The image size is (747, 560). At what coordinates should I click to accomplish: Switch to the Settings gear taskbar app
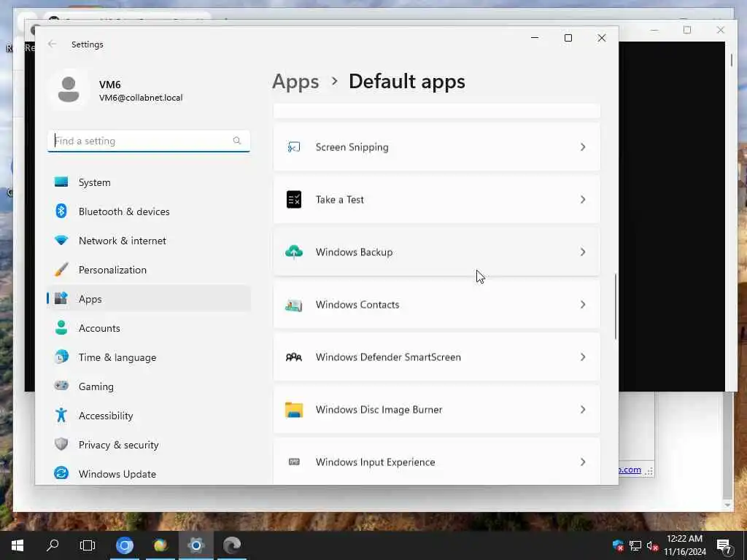pyautogui.click(x=196, y=545)
